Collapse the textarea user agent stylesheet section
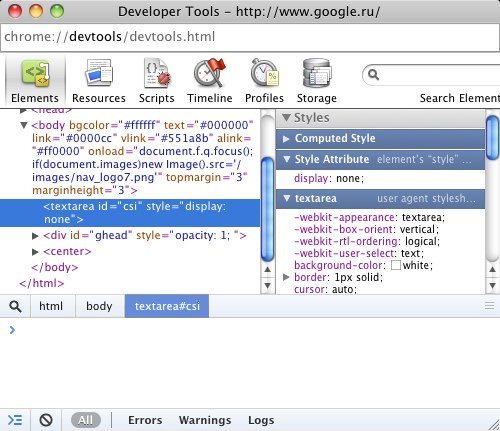This screenshot has height=431, width=500. pos(287,198)
